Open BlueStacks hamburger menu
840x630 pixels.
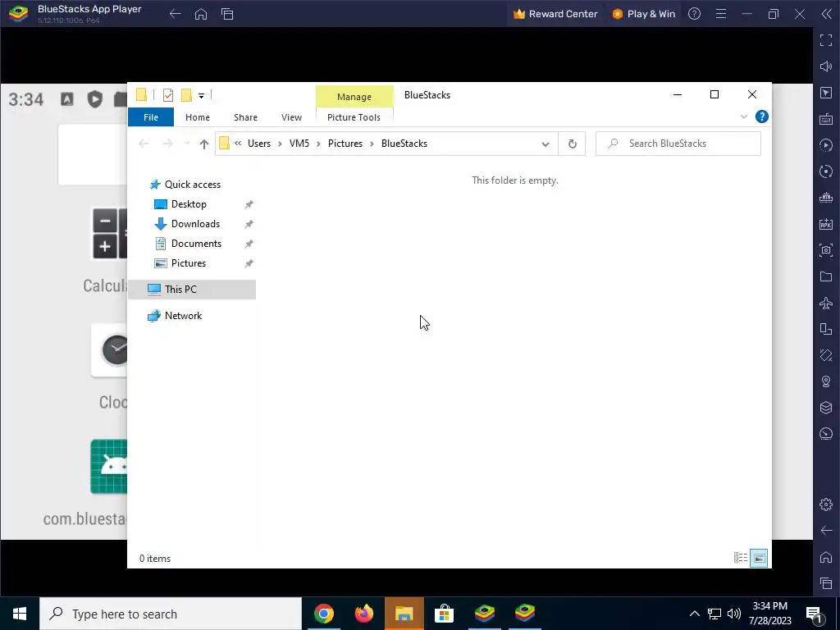tap(721, 14)
